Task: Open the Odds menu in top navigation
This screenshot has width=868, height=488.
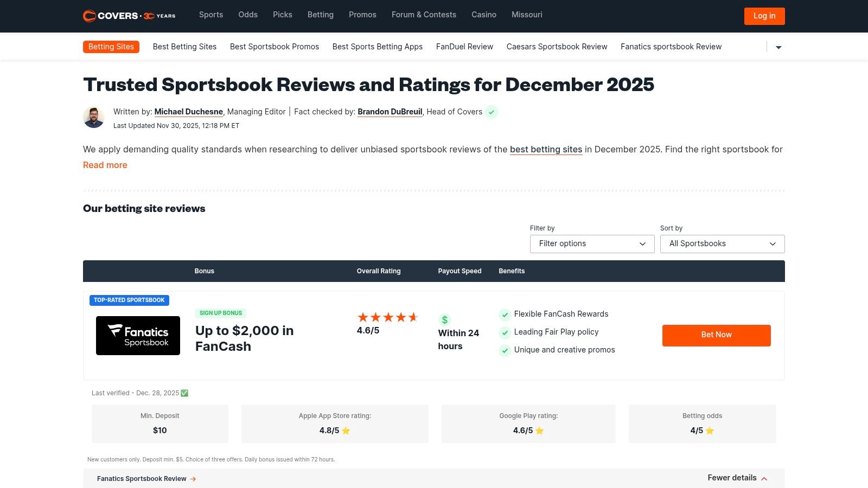Action: pos(248,15)
